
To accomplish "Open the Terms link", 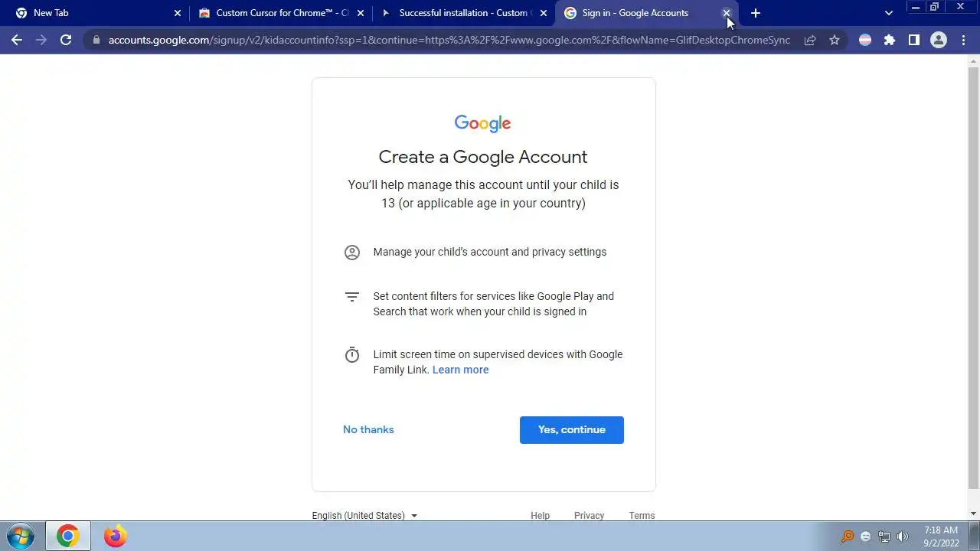I will pyautogui.click(x=642, y=516).
